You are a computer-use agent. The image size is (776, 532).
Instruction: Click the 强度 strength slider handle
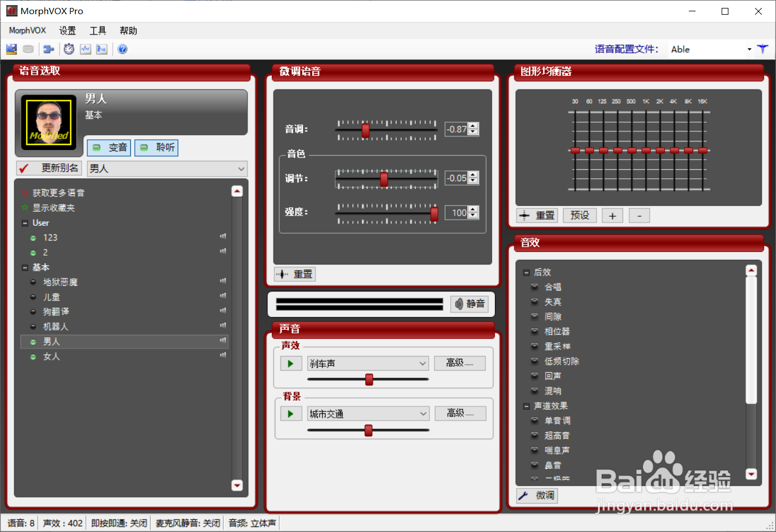pos(434,213)
